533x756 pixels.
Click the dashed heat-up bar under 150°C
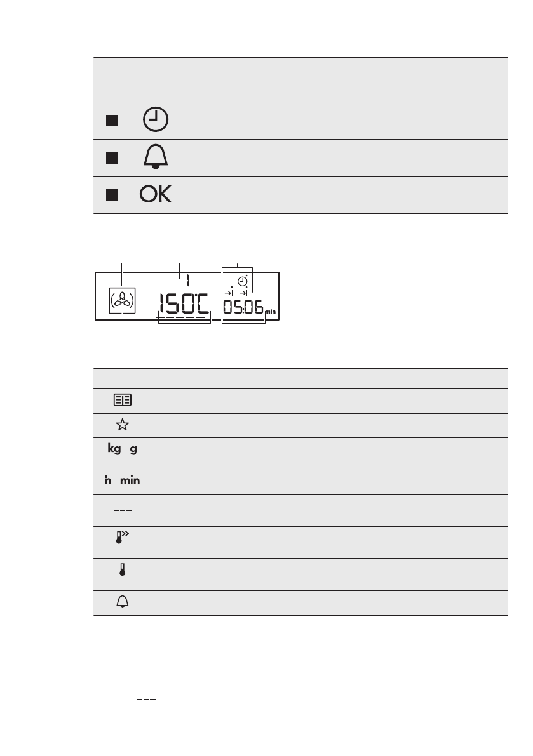tap(183, 317)
